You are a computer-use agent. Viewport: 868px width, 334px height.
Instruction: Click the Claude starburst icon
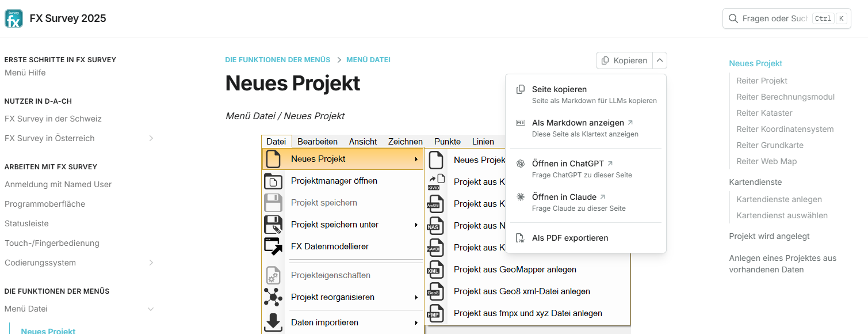pos(521,197)
